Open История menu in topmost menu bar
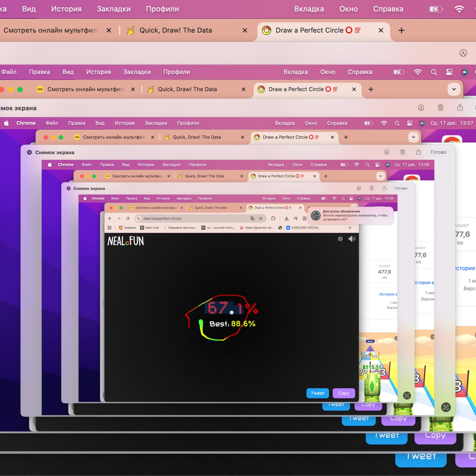The height and width of the screenshot is (476, 476). (66, 9)
